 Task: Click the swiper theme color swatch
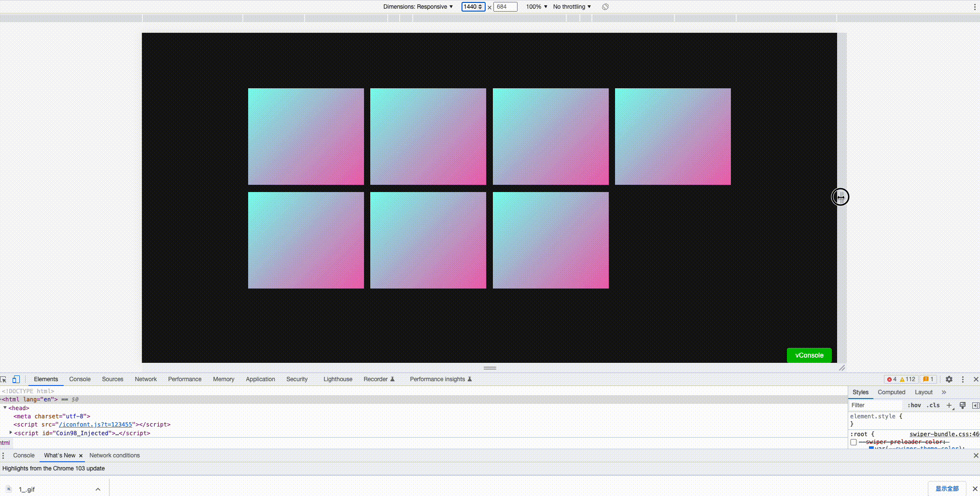click(x=871, y=448)
